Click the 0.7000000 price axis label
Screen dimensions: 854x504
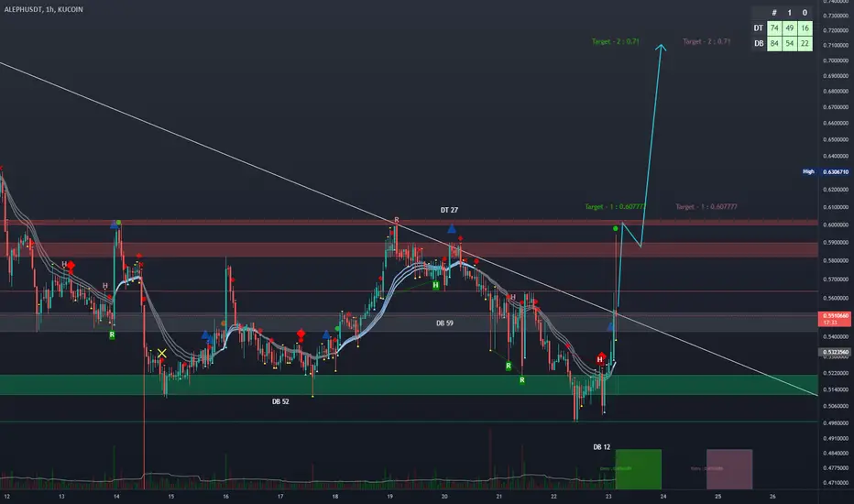point(836,60)
